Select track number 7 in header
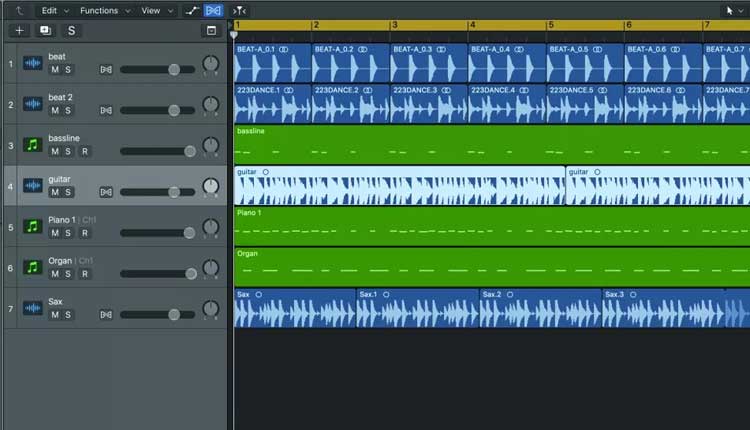Image resolution: width=750 pixels, height=430 pixels. pos(11,309)
